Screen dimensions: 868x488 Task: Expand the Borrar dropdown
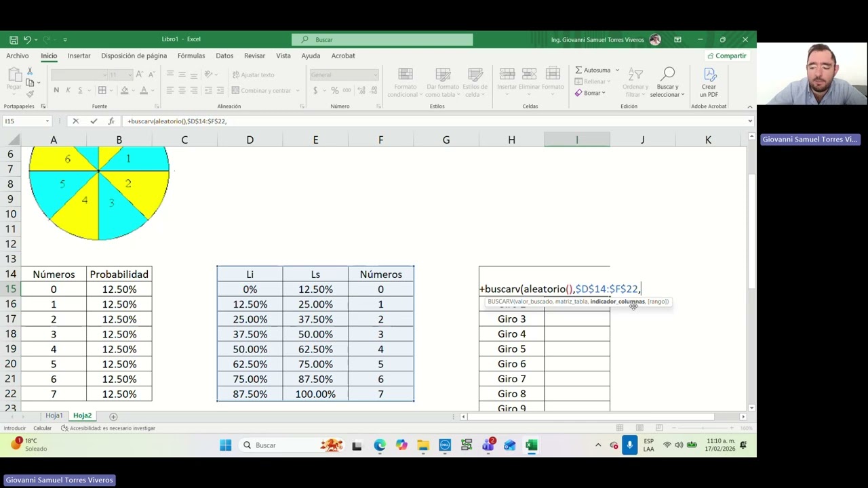coord(605,94)
